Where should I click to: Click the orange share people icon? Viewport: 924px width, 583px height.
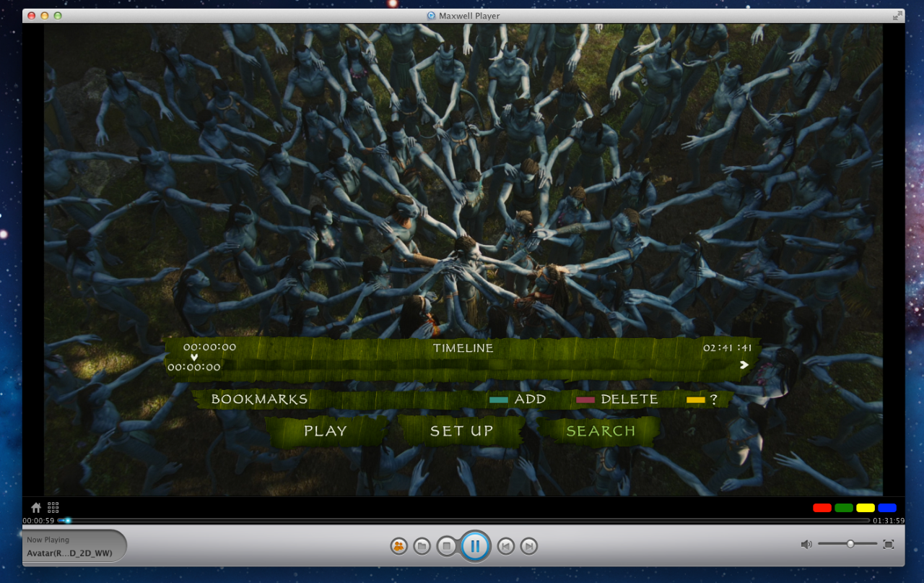[398, 546]
